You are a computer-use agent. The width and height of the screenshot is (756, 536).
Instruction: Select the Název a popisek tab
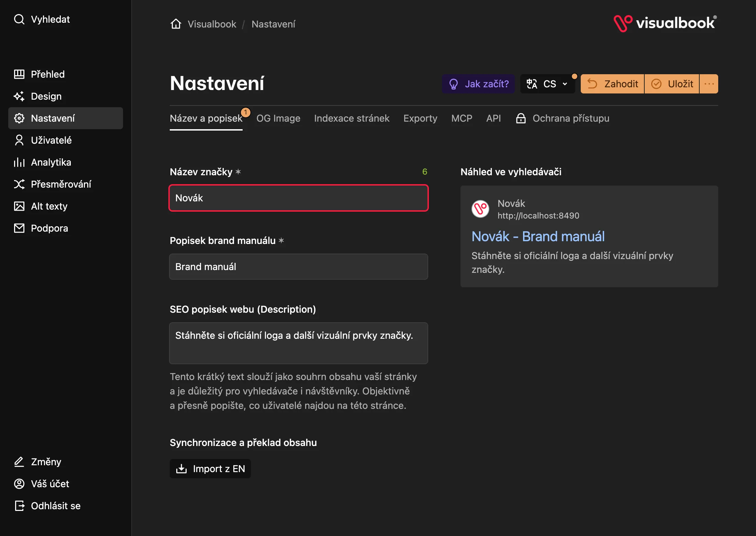click(x=206, y=118)
